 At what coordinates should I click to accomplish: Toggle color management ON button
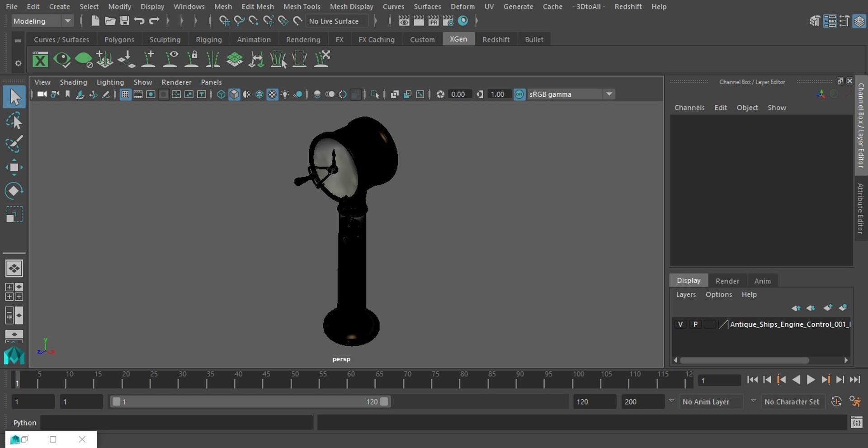[x=519, y=94]
